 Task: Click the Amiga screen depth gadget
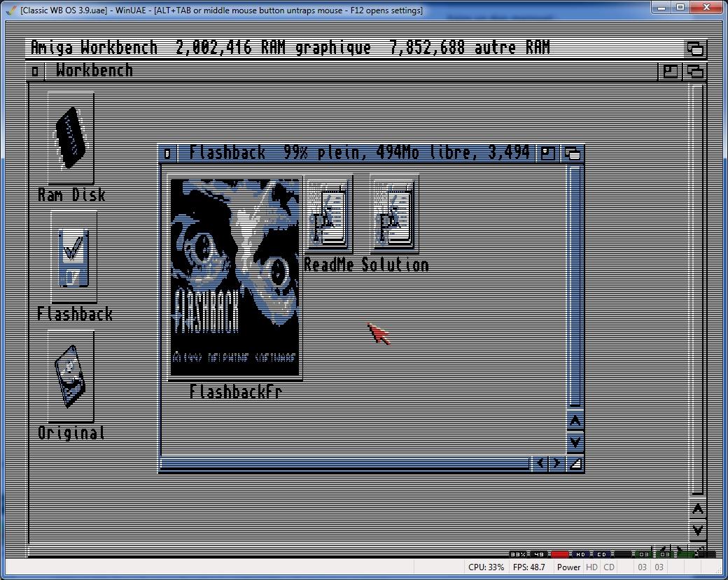pos(696,48)
